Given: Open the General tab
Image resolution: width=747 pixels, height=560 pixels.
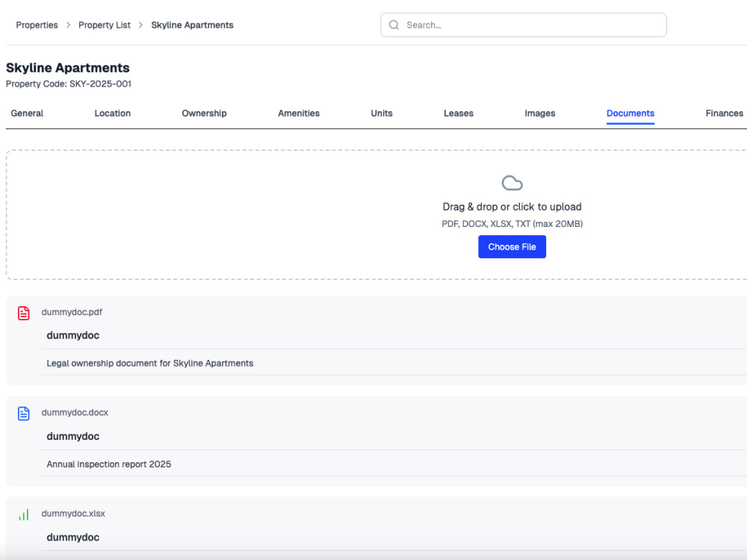Looking at the screenshot, I should (27, 113).
